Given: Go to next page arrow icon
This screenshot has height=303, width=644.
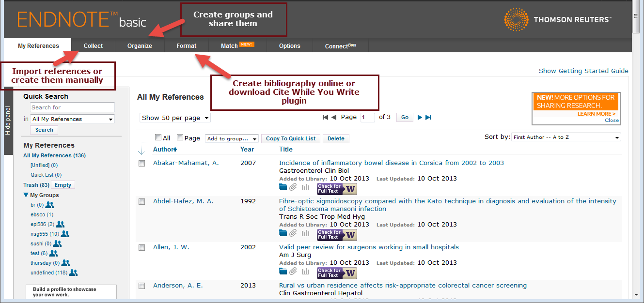Looking at the screenshot, I should 420,117.
